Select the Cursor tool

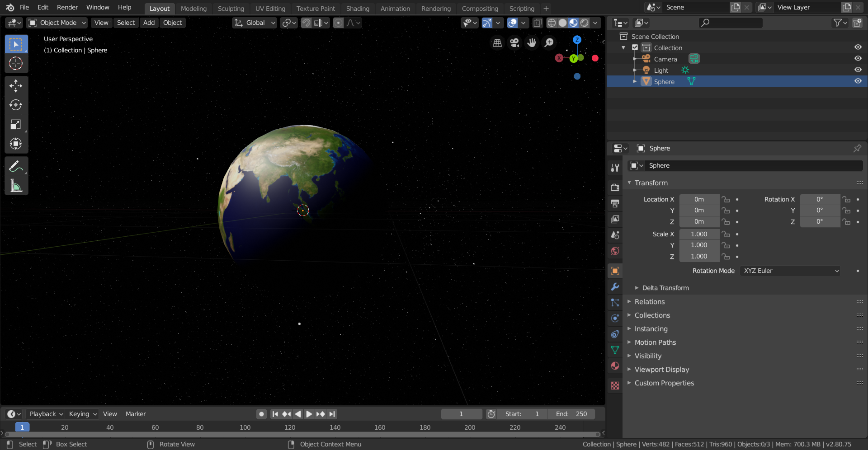coord(16,63)
